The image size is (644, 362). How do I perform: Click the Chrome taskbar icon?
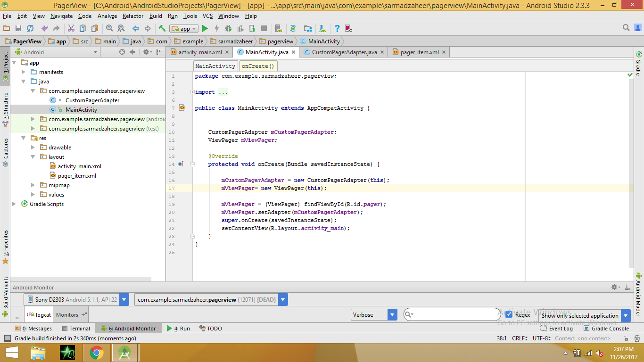point(97,353)
